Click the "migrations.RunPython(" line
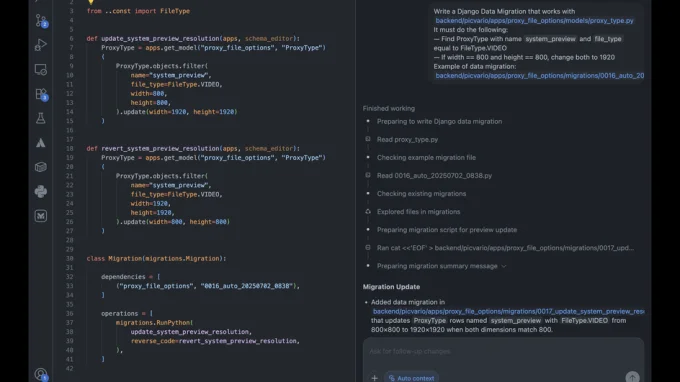 pos(154,323)
